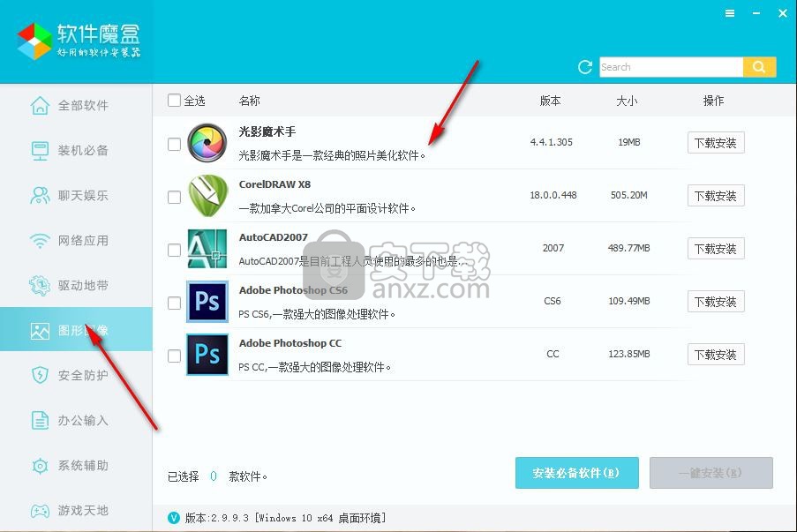
Task: Click the Adobe Photoshop CC title text
Action: (290, 343)
